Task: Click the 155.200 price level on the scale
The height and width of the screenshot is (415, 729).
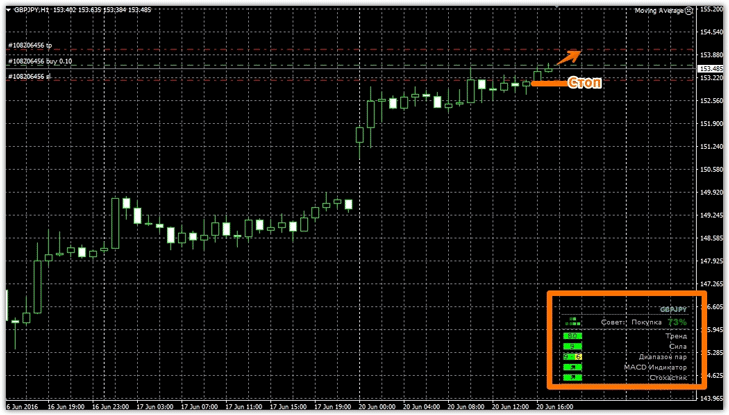Action: tap(712, 10)
